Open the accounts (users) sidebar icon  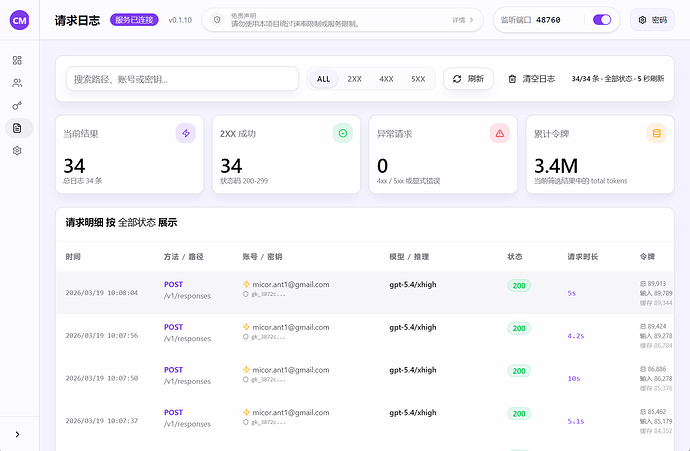point(17,83)
